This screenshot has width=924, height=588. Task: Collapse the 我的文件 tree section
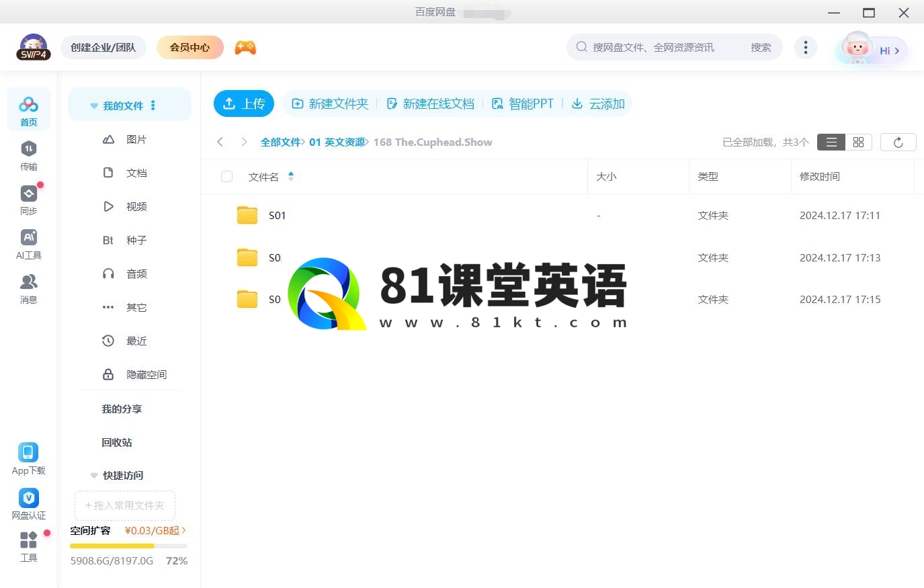pos(94,106)
